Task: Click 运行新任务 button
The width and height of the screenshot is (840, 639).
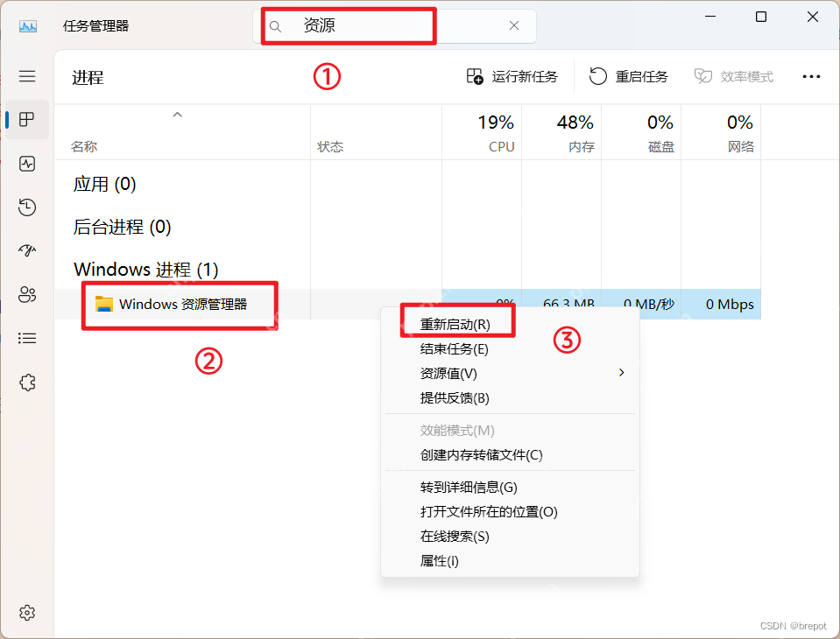Action: tap(512, 76)
